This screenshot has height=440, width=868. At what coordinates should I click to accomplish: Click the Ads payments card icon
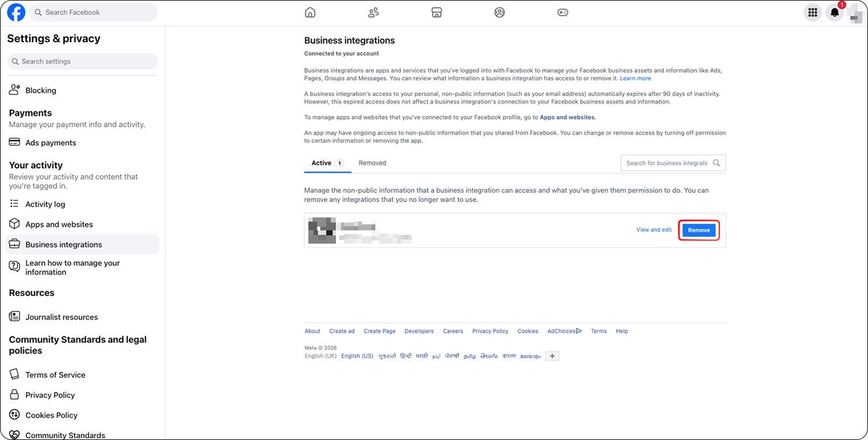tap(15, 142)
